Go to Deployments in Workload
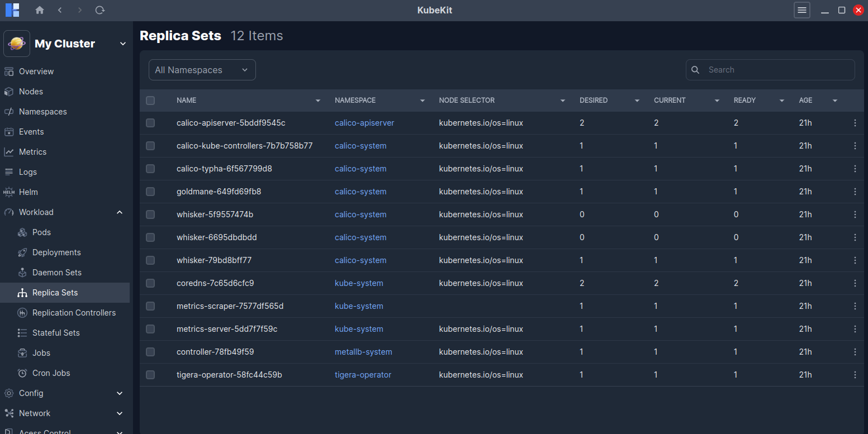 pos(56,252)
